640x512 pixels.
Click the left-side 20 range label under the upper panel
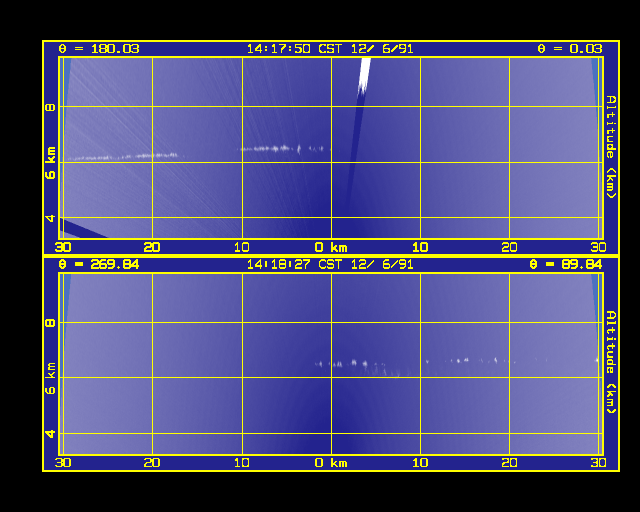tap(152, 247)
